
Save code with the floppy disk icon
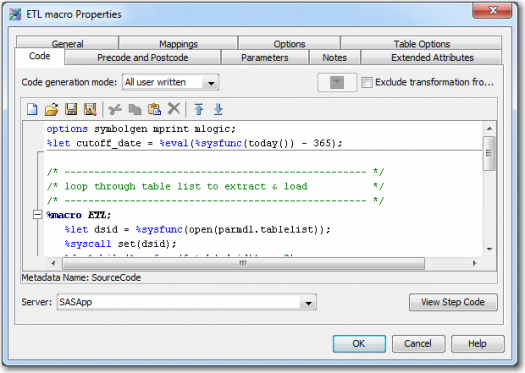(x=71, y=109)
